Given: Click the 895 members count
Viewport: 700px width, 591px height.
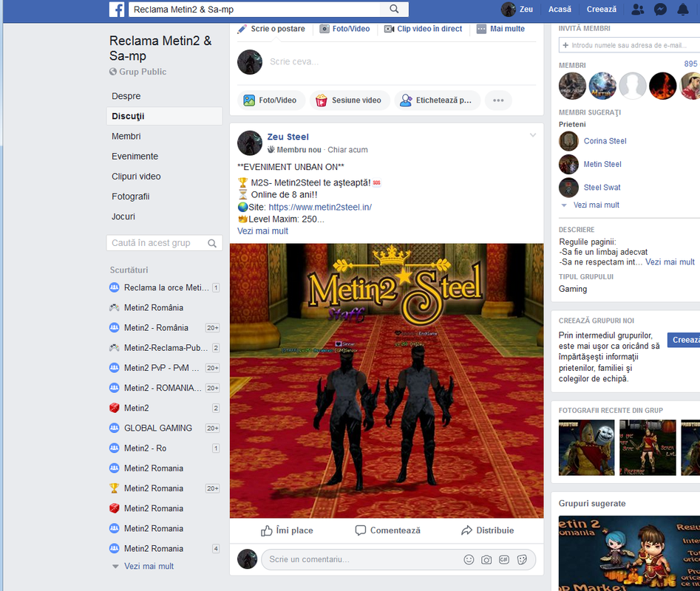Looking at the screenshot, I should (690, 64).
